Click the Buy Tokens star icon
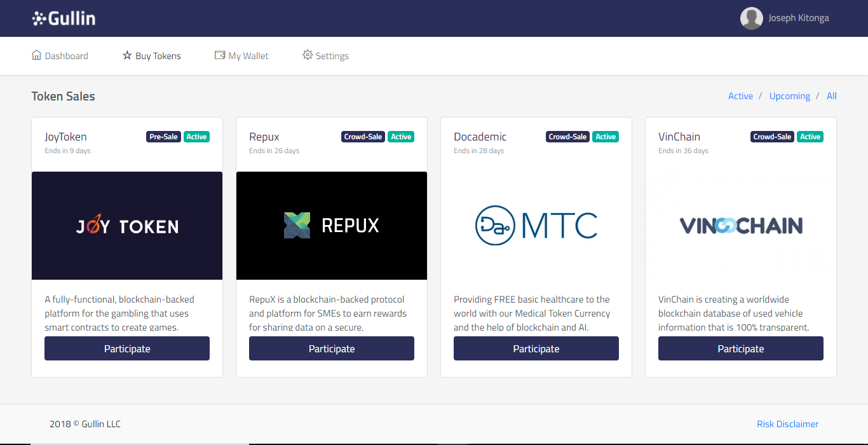The width and height of the screenshot is (868, 445). tap(127, 55)
